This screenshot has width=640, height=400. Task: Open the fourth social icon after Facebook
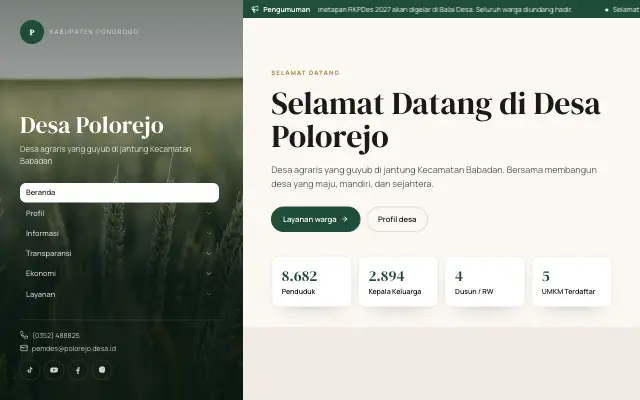pyautogui.click(x=102, y=370)
